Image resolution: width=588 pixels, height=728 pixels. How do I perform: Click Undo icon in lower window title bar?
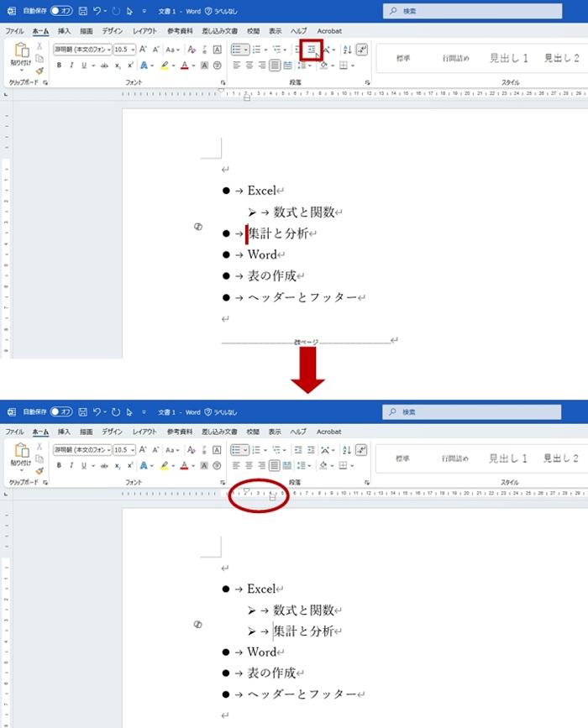(x=98, y=412)
